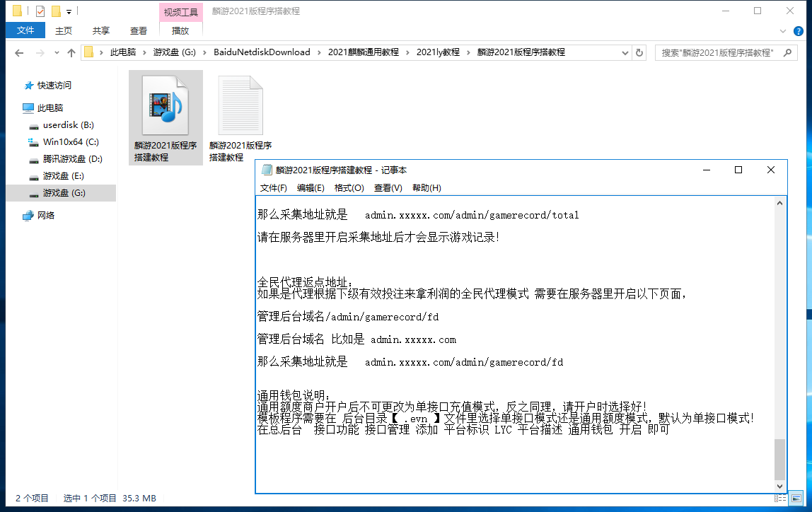Select Win10x64 (C:) drive in the sidebar
812x512 pixels.
click(x=72, y=142)
